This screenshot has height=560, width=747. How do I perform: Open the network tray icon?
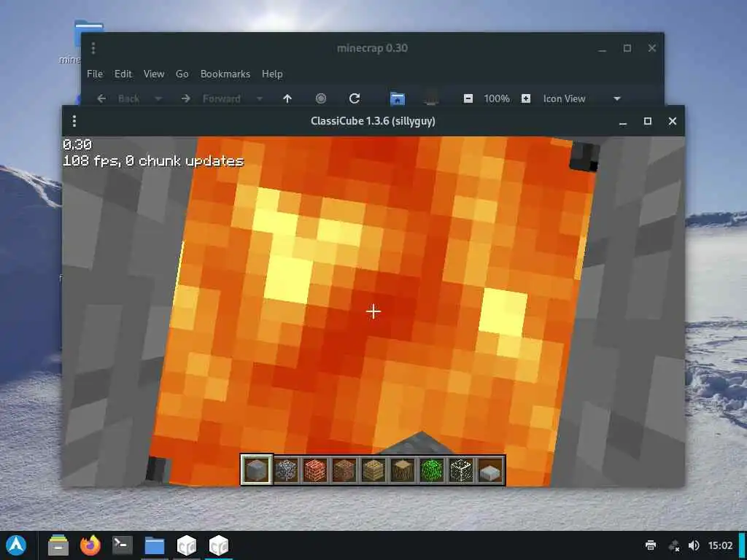click(674, 545)
